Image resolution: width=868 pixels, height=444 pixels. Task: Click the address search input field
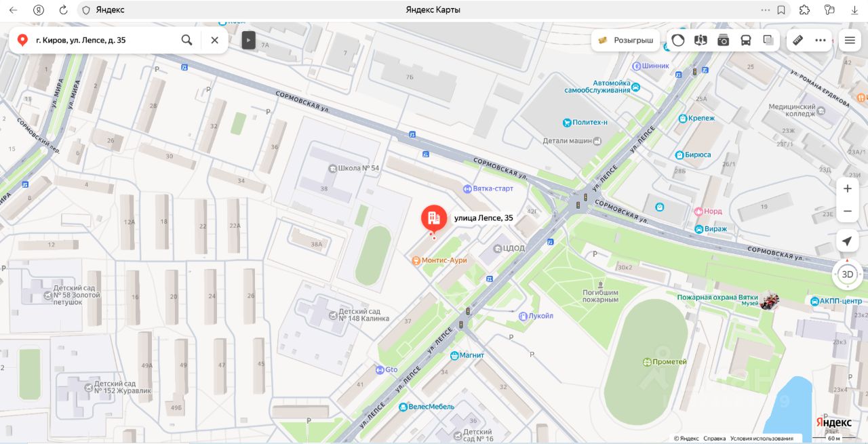pyautogui.click(x=103, y=40)
